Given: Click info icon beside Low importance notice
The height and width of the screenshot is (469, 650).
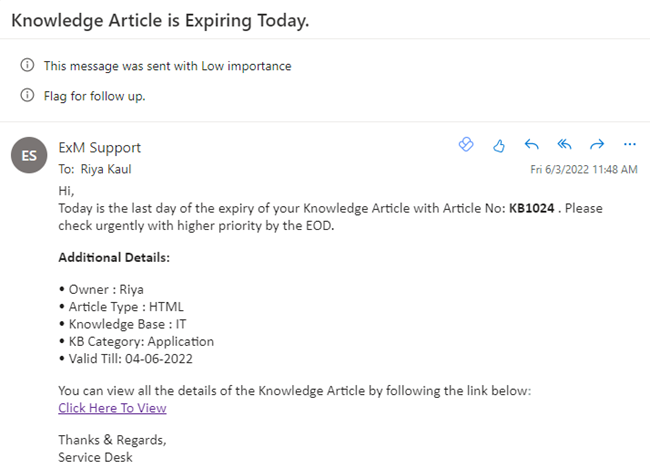Looking at the screenshot, I should (x=27, y=65).
